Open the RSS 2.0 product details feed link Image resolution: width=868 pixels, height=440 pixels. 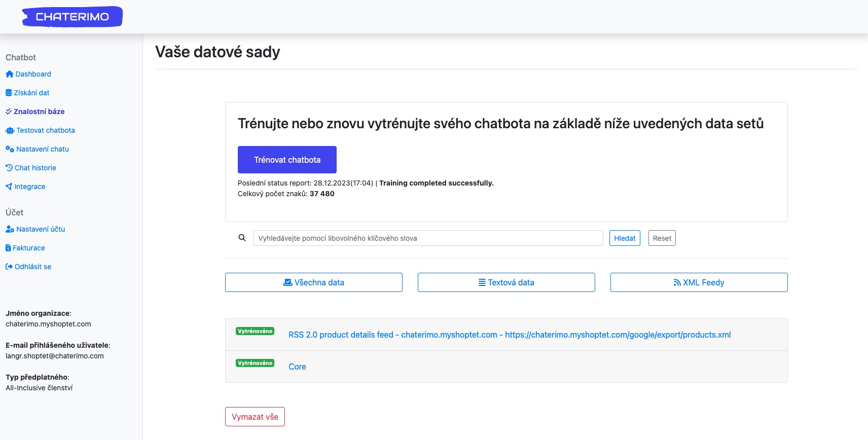510,335
